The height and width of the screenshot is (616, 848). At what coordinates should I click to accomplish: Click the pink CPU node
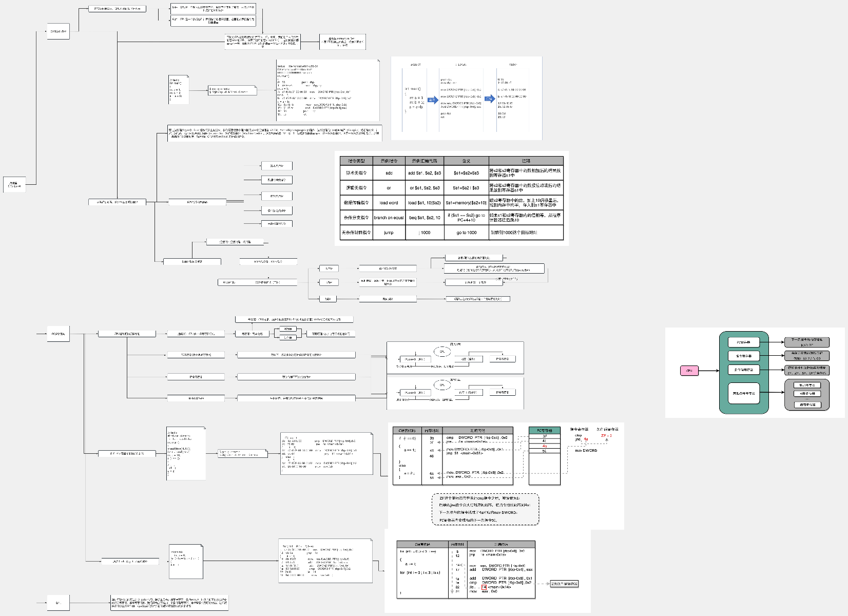tap(689, 370)
